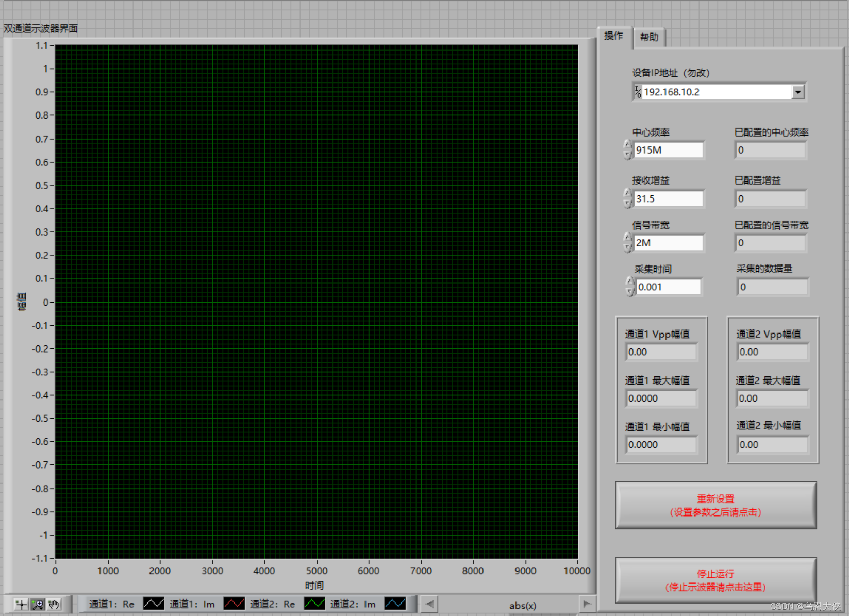Increment 信号带宽 with its up stepper arrow

tap(627, 237)
